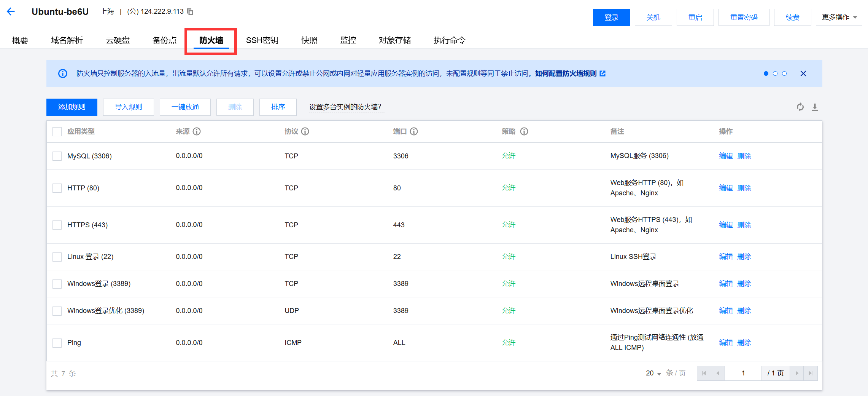Open the 20 条/页 page size dropdown
The width and height of the screenshot is (868, 396).
click(653, 373)
